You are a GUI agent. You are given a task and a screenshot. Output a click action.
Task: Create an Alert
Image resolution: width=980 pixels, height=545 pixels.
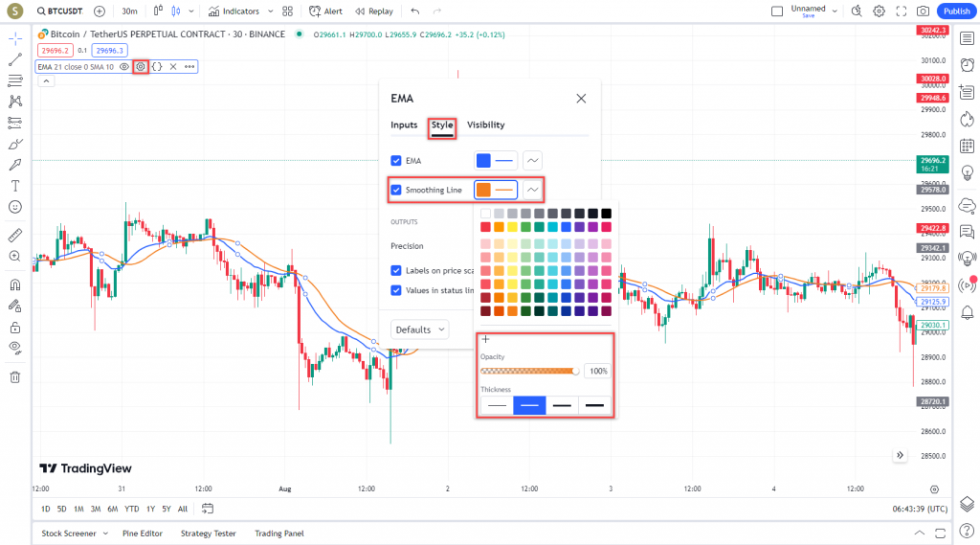coord(325,11)
